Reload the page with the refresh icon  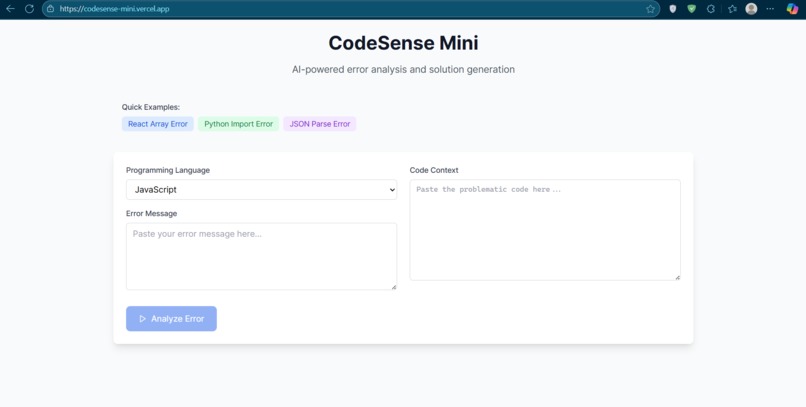(29, 9)
